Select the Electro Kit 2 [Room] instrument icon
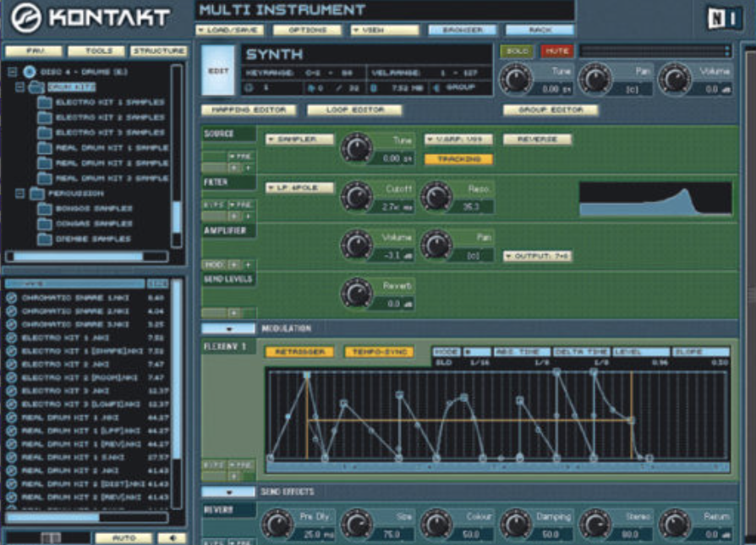 12,377
